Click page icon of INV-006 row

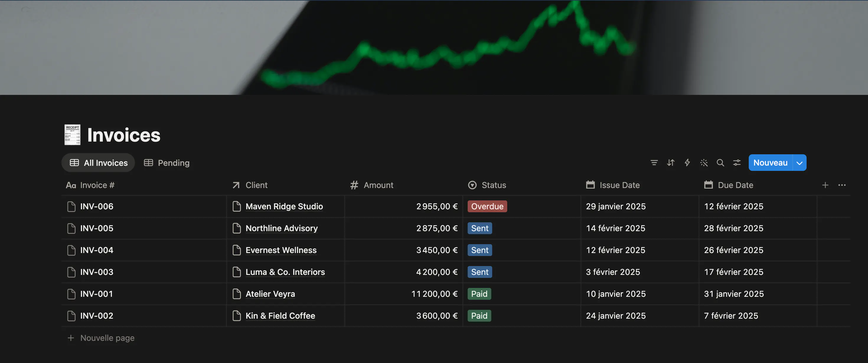tap(71, 206)
